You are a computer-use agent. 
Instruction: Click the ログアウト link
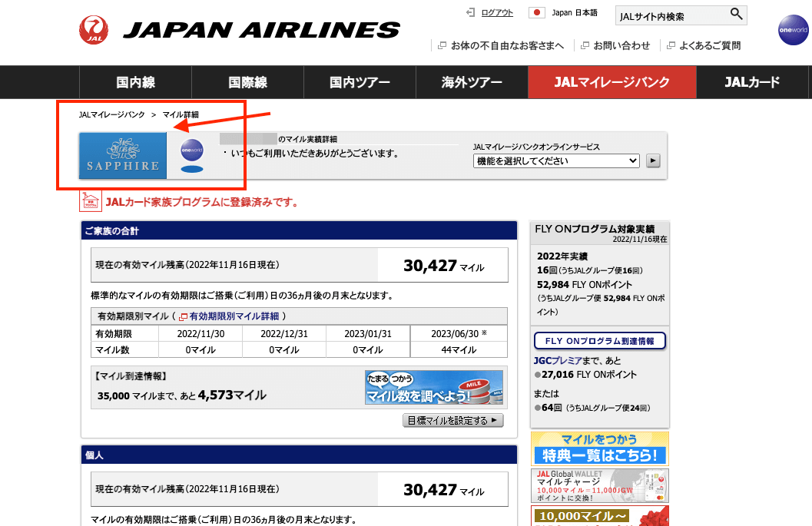tap(497, 12)
